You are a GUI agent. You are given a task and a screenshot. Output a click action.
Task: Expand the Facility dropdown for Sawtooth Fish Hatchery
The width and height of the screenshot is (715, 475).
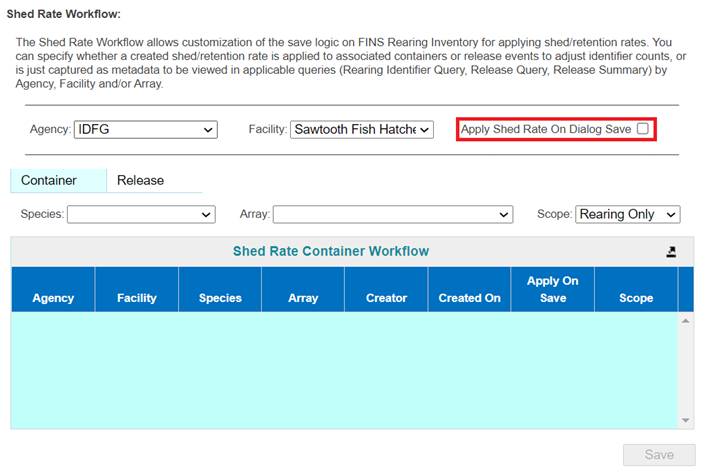[362, 130]
